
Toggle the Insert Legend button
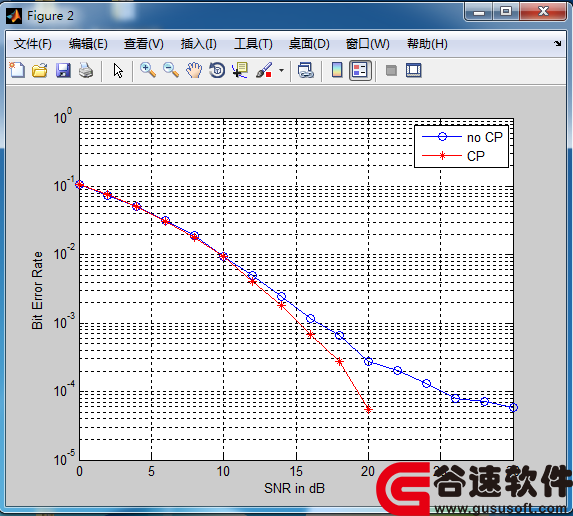coord(360,70)
